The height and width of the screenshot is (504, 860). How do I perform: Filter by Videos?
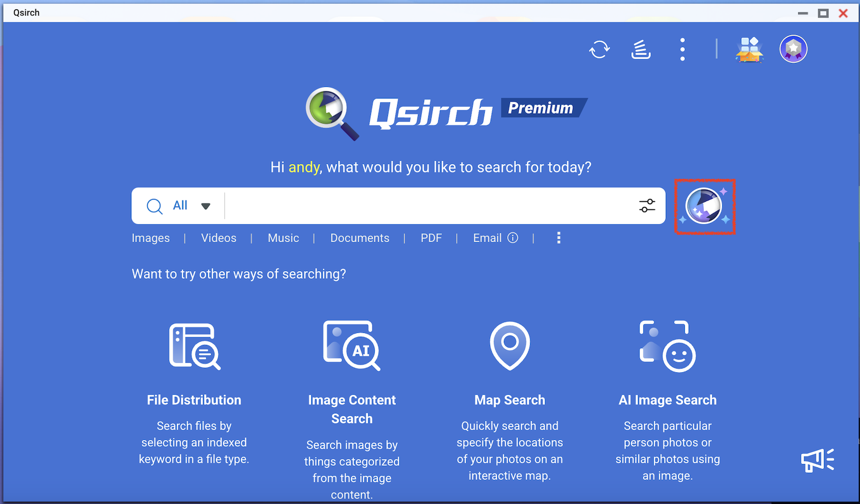point(219,238)
